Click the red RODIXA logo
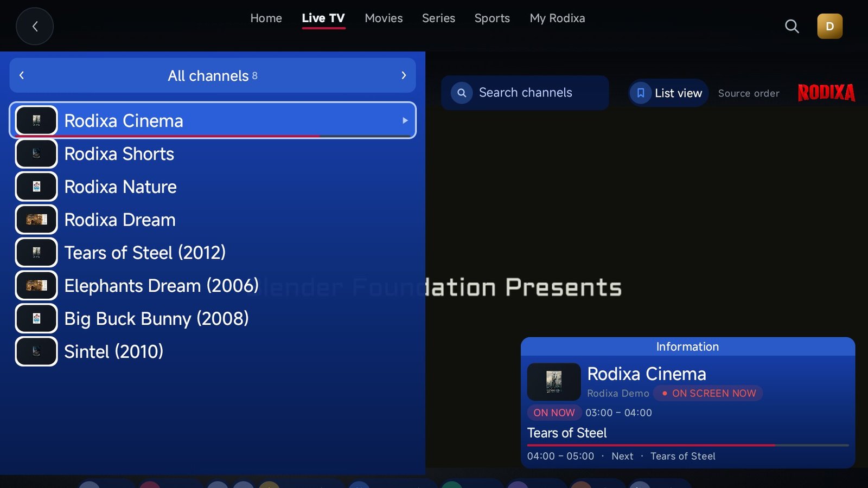This screenshot has height=488, width=868. point(826,93)
